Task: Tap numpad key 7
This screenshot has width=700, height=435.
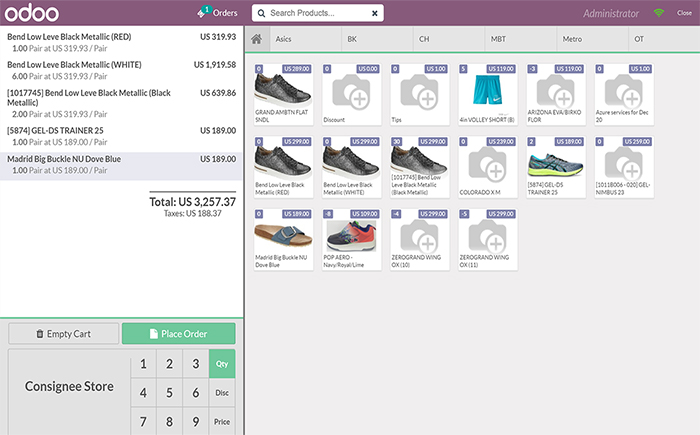Action: 143,422
